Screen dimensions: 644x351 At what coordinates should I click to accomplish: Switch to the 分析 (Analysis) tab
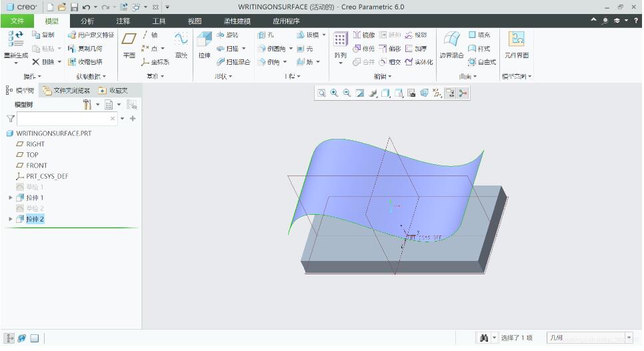pos(87,21)
